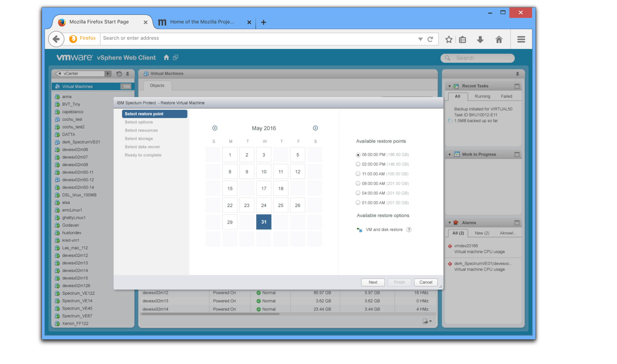The width and height of the screenshot is (617, 364).
Task: Select the 04:00:00 AM restore point
Action: [358, 193]
